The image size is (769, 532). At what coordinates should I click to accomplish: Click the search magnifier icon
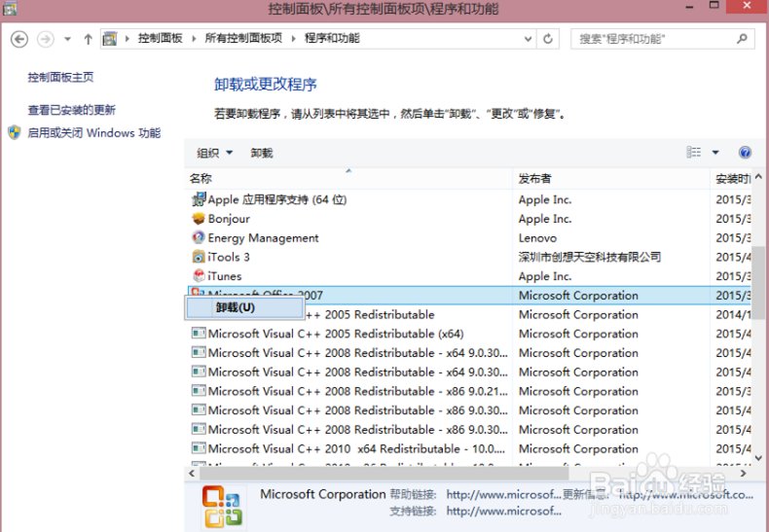[x=742, y=38]
